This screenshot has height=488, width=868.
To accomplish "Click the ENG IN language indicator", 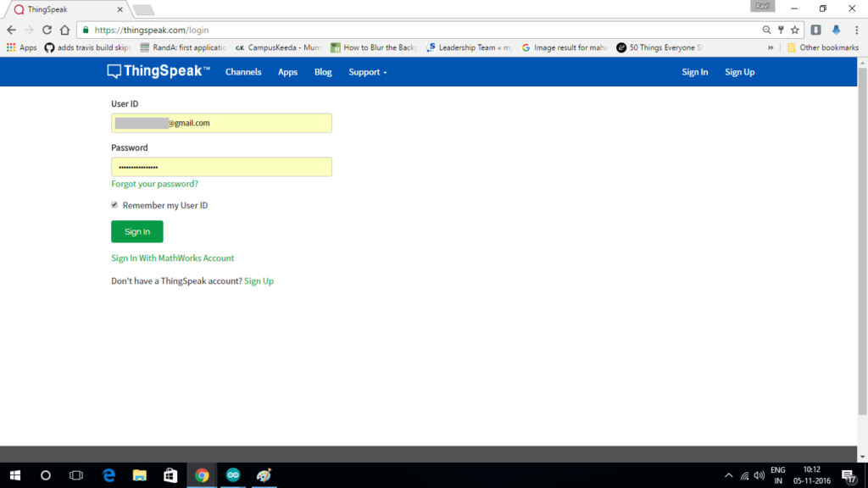I will point(778,475).
